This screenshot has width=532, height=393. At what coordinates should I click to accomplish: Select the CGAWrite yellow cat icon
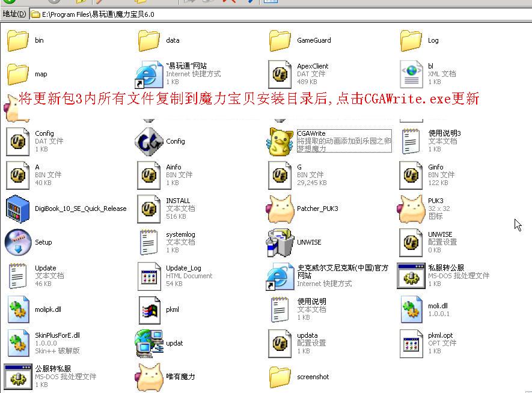click(280, 141)
